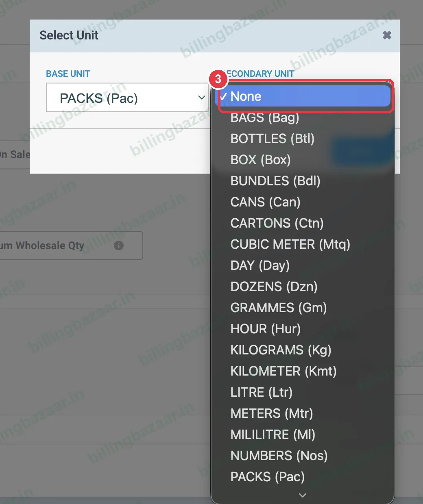This screenshot has height=504, width=423.
Task: Select BOTTLES (Btl) option
Action: click(x=303, y=139)
